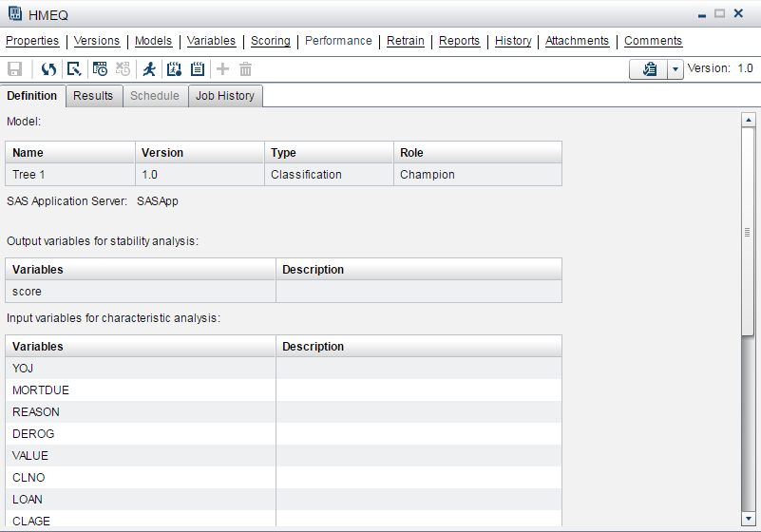Viewport: 761px width, 532px height.
Task: Click the clipboard checkmark button near Version
Action: coord(649,69)
